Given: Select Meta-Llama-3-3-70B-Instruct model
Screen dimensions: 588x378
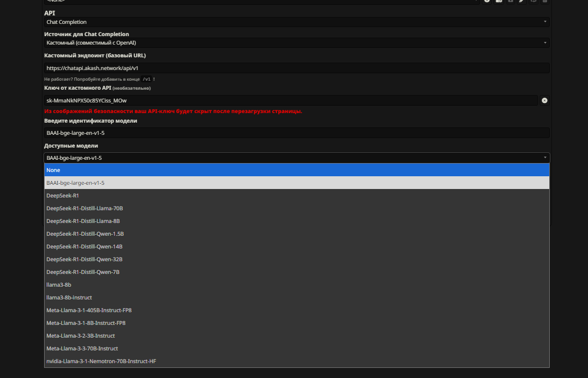Looking at the screenshot, I should coord(296,348).
